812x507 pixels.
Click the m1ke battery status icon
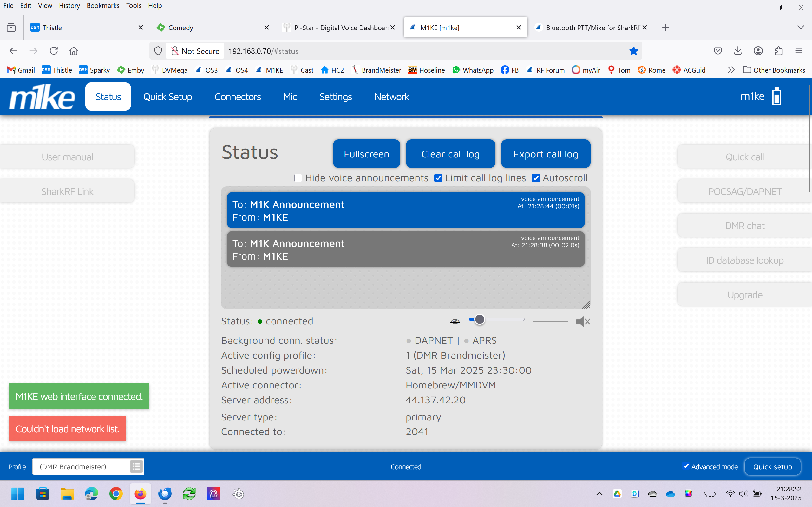click(777, 97)
